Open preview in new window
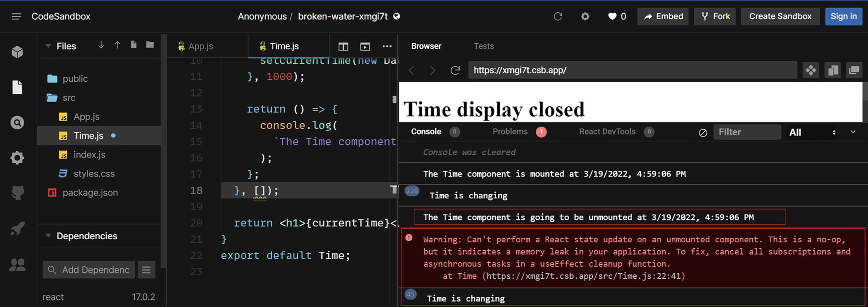The width and height of the screenshot is (868, 307). point(854,70)
